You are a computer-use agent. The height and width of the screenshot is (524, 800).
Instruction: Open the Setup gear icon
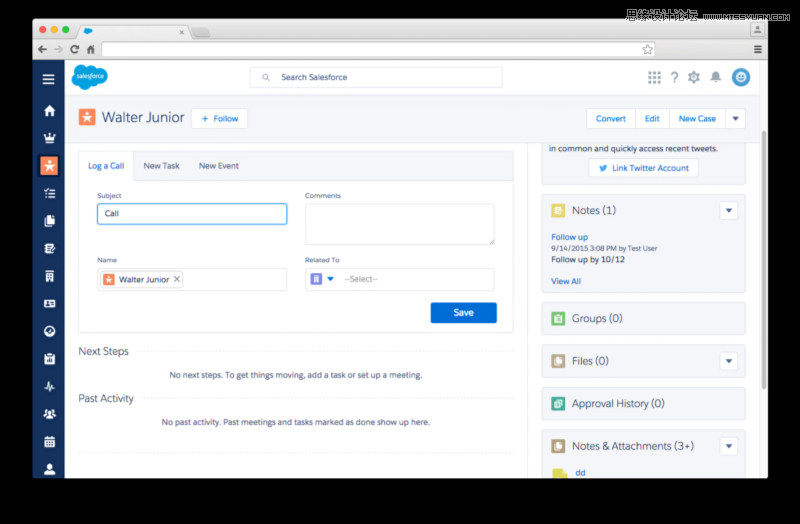693,77
